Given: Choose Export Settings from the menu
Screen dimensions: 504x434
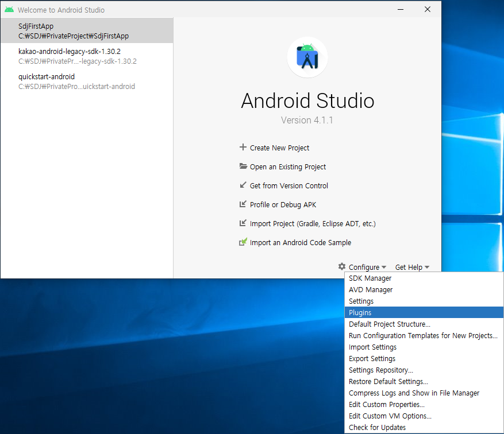Looking at the screenshot, I should pyautogui.click(x=424, y=359).
